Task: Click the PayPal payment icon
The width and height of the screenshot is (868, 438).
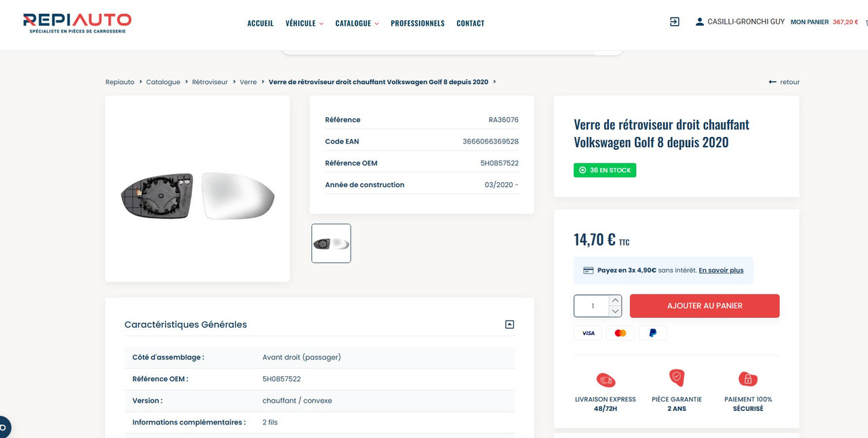Action: (653, 333)
